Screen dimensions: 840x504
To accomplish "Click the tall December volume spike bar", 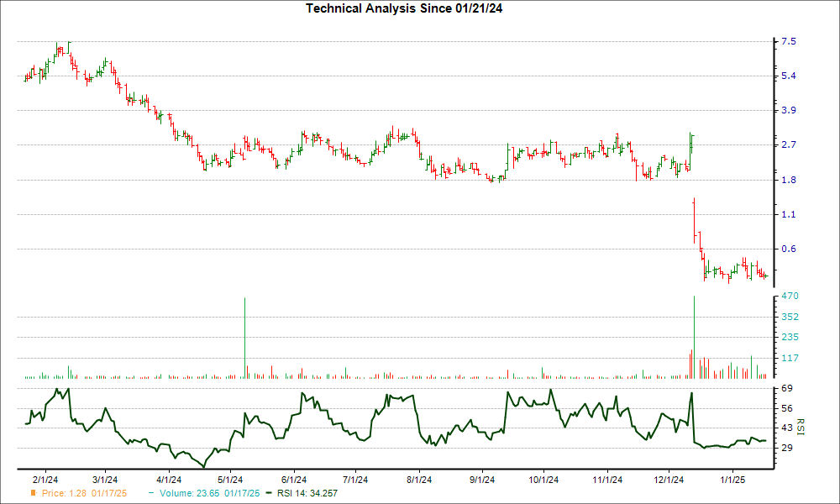I will point(695,338).
